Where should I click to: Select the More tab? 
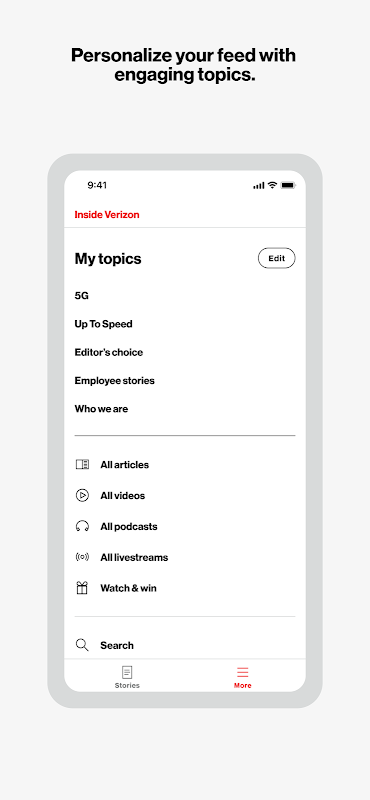pos(242,677)
